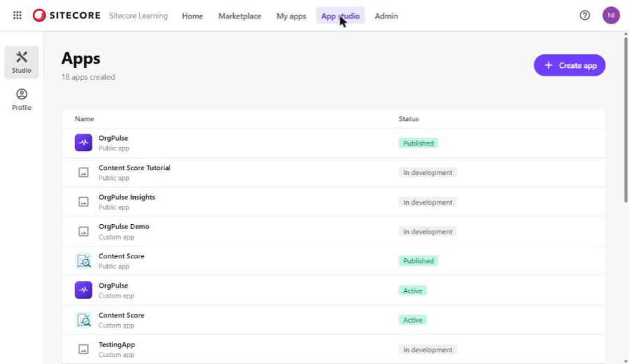
Task: Select the App studio tab
Action: [340, 16]
